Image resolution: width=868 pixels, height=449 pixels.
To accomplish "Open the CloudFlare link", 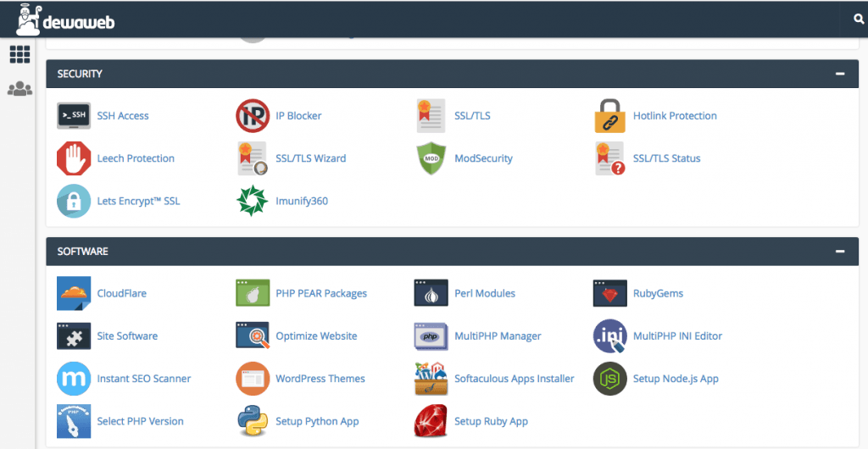I will click(x=122, y=293).
